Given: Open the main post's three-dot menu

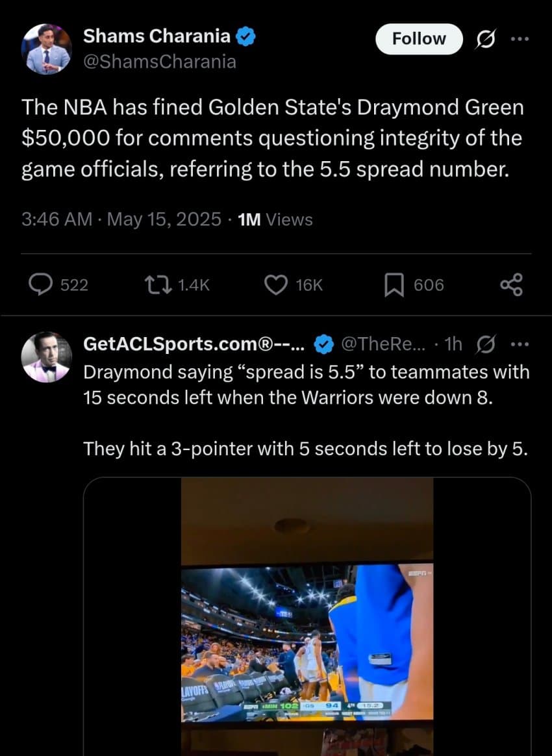Looking at the screenshot, I should [520, 39].
